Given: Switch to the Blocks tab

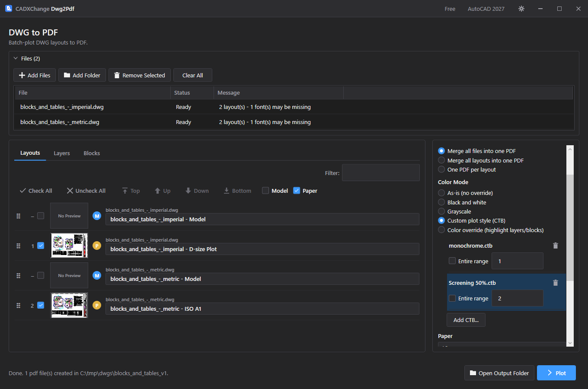Looking at the screenshot, I should tap(92, 153).
